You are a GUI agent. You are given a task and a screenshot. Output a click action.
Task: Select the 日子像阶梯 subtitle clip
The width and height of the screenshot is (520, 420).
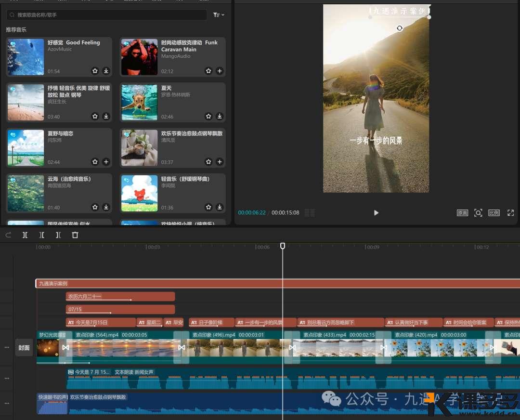tap(211, 322)
